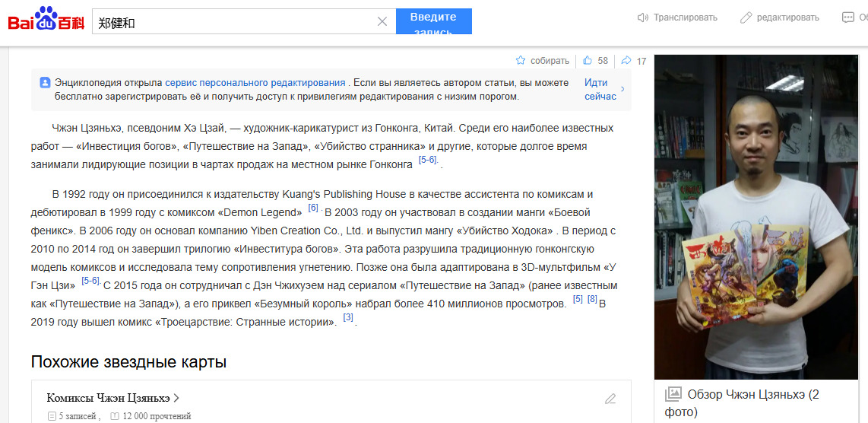The height and width of the screenshot is (423, 868).
Task: Expand the notice banner right chevron
Action: (623, 89)
